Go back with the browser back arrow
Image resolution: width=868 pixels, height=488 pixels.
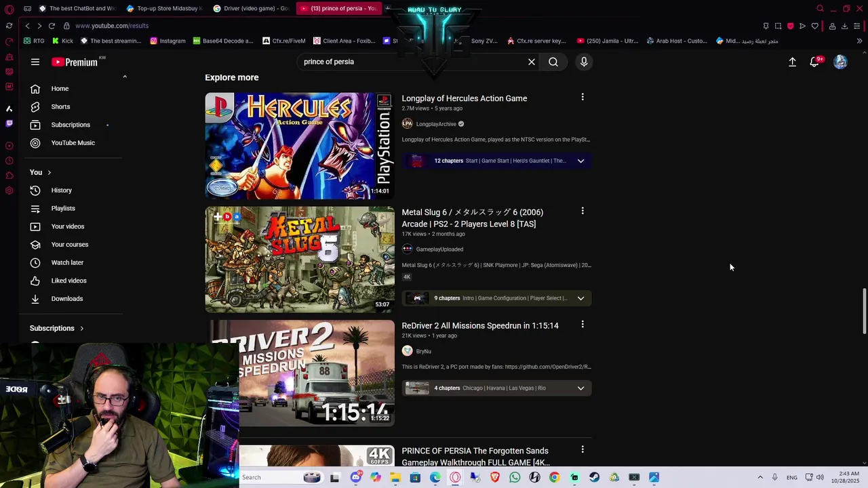point(27,26)
